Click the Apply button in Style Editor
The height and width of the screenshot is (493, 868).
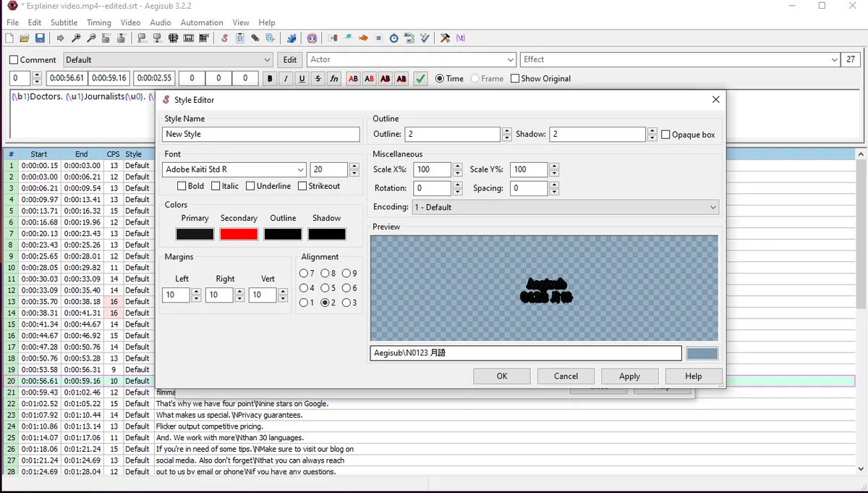point(629,376)
